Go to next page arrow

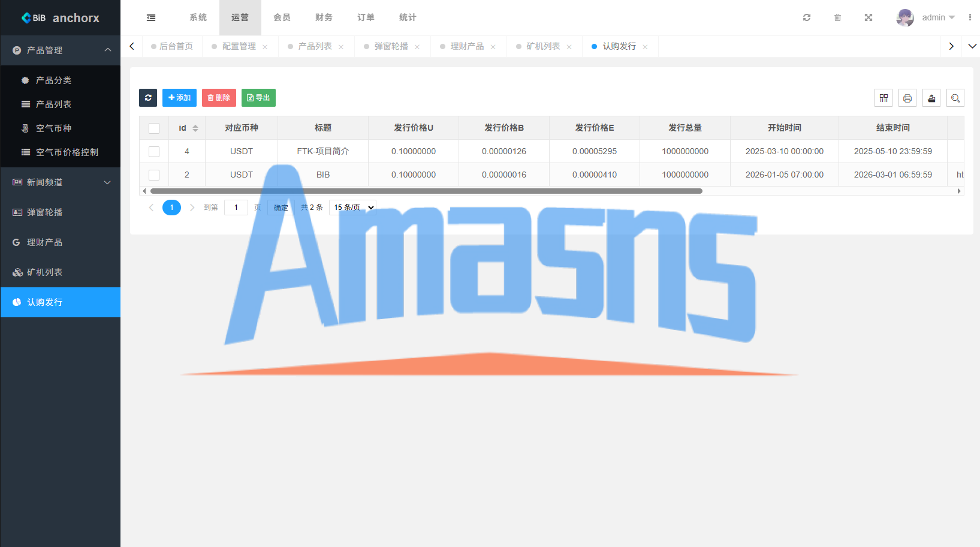pos(192,208)
